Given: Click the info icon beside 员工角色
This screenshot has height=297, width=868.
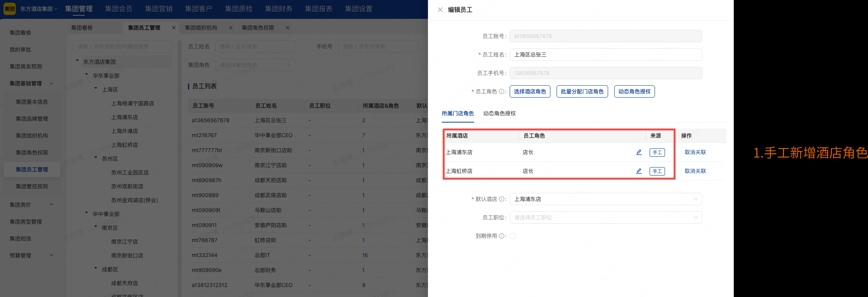Looking at the screenshot, I should click(502, 91).
